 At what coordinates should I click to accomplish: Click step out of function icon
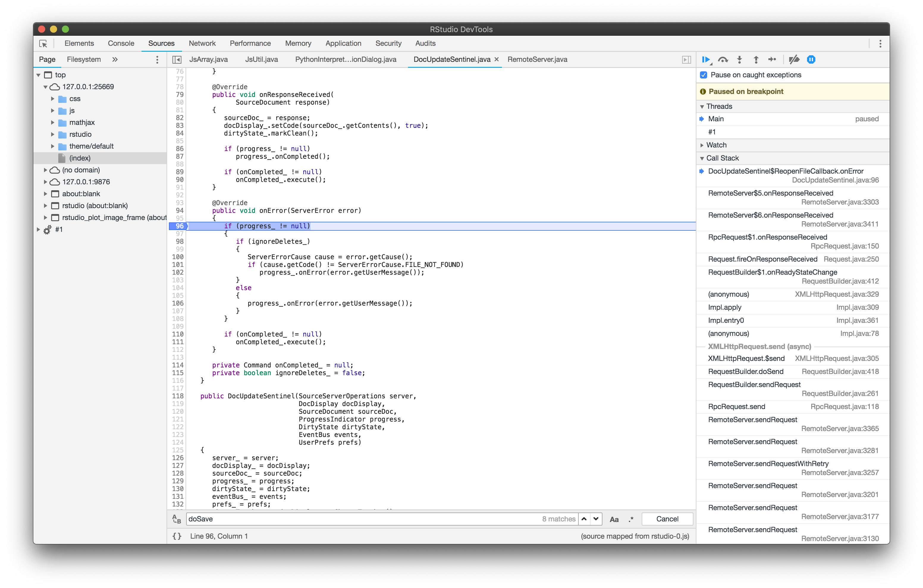pos(756,59)
